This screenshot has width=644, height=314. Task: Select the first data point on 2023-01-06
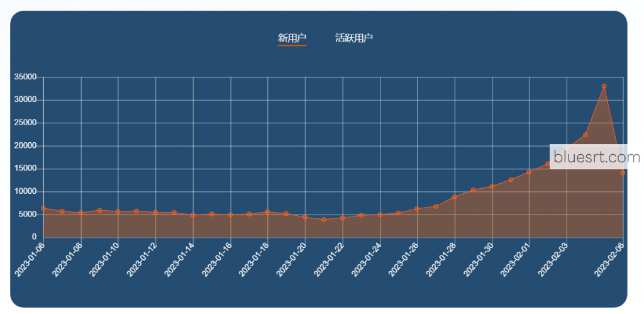[43, 208]
